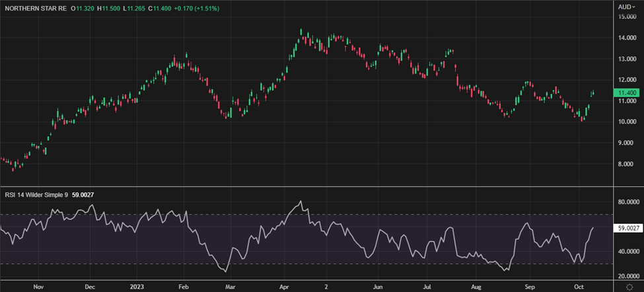Click the Jun label on time axis
Viewport: 644px width, 292px height.
378,287
